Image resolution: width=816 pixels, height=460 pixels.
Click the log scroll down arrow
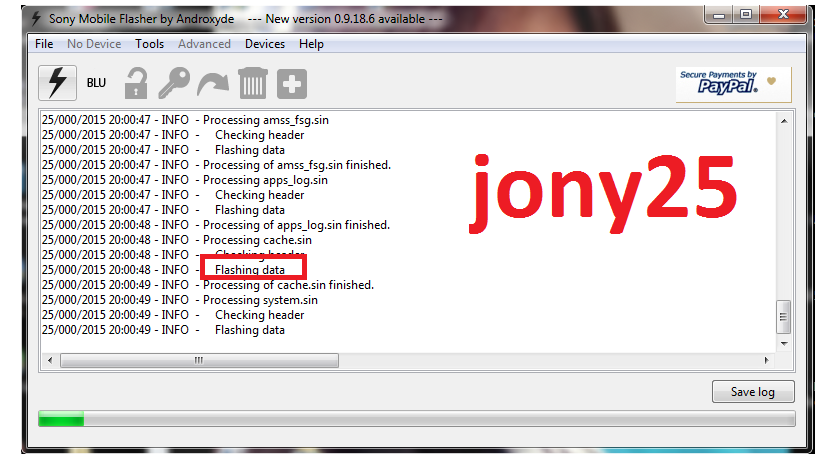point(784,342)
